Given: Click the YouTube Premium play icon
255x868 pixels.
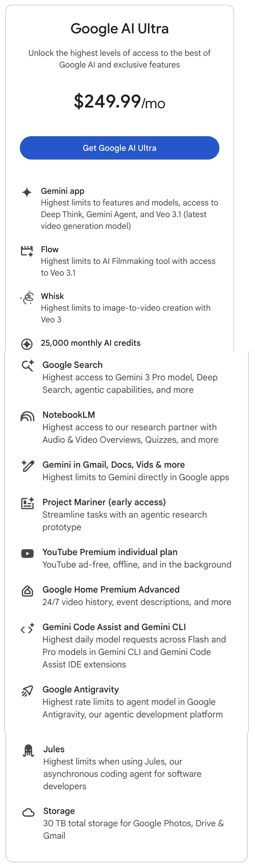Looking at the screenshot, I should (28, 553).
